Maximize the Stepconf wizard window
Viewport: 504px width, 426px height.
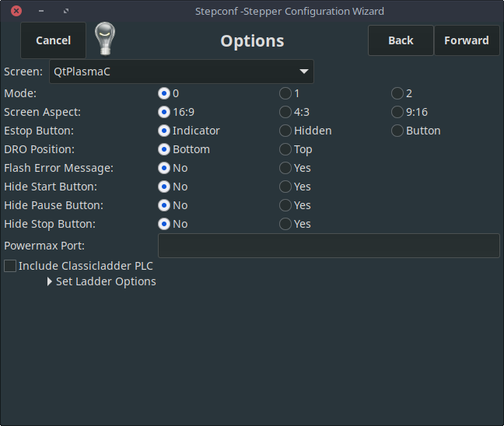66,11
